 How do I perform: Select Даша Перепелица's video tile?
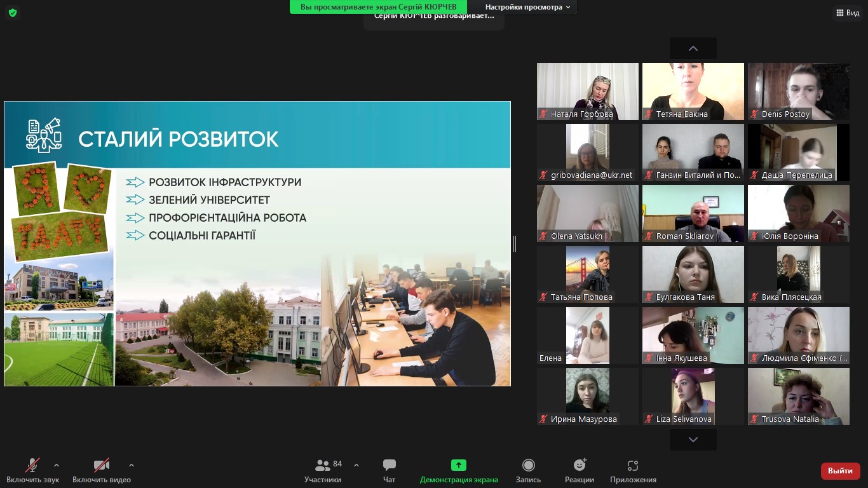pos(799,152)
